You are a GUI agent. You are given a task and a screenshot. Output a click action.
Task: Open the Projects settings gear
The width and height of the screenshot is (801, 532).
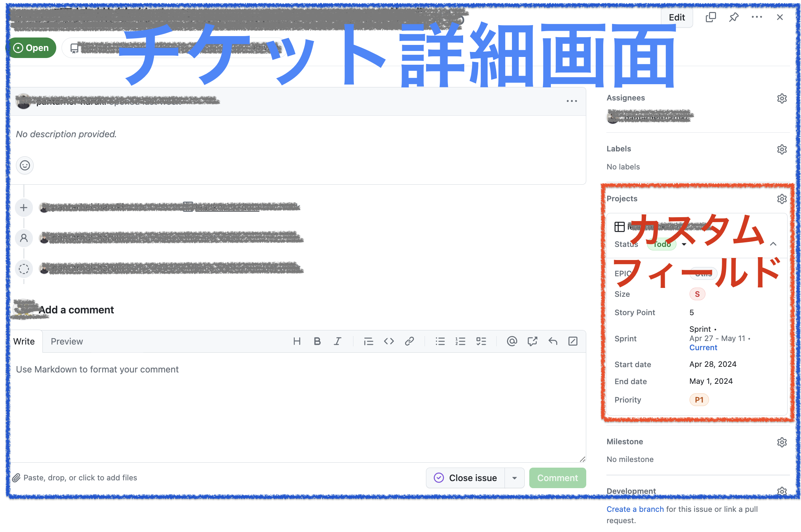(782, 199)
